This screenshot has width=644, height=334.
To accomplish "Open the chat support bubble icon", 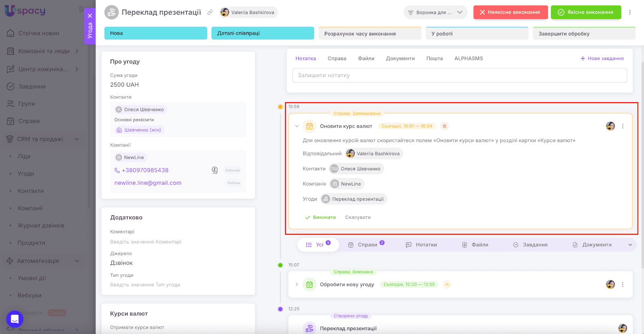I will (x=15, y=320).
